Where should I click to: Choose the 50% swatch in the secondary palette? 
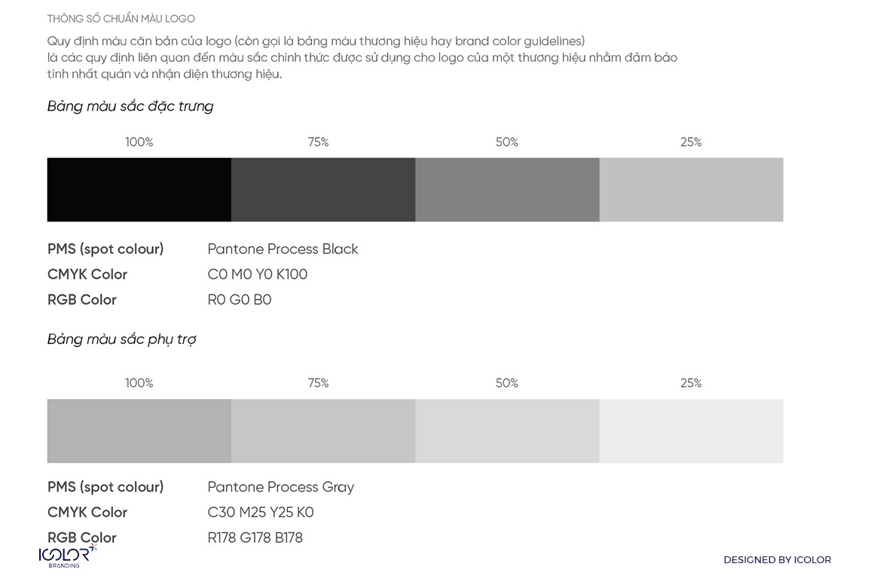click(507, 431)
